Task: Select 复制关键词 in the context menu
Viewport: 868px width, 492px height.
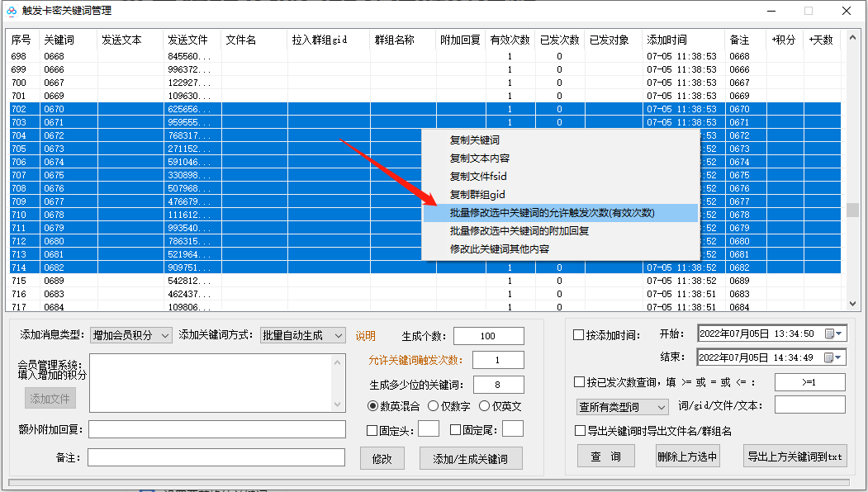Action: tap(476, 141)
